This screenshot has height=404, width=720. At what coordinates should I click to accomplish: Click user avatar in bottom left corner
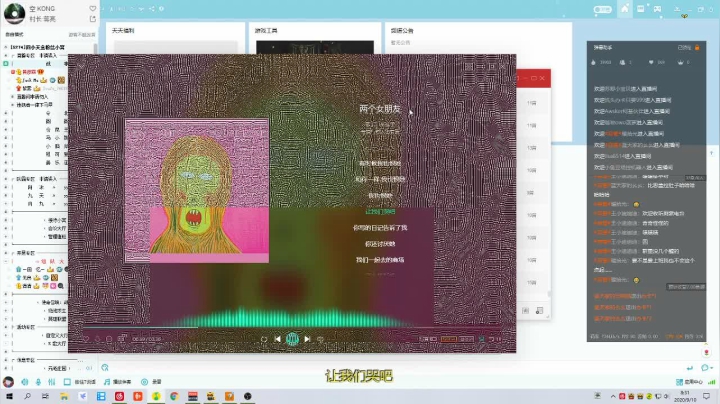pyautogui.click(x=8, y=382)
